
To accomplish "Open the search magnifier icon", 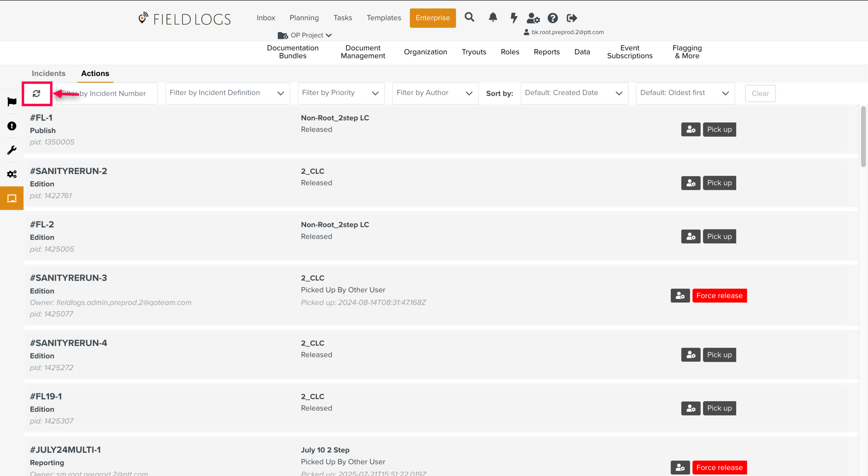I will (469, 17).
